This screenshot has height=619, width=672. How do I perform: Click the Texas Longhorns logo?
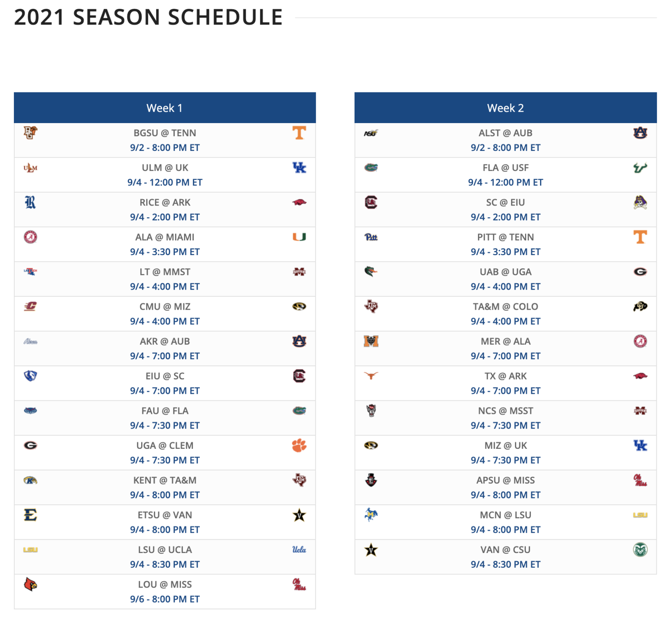(x=371, y=375)
